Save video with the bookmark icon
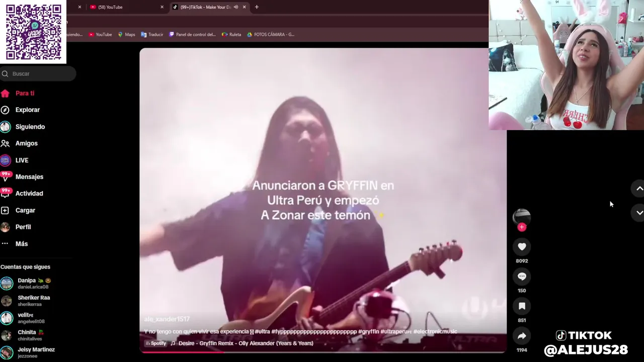The image size is (644, 362). tap(522, 306)
